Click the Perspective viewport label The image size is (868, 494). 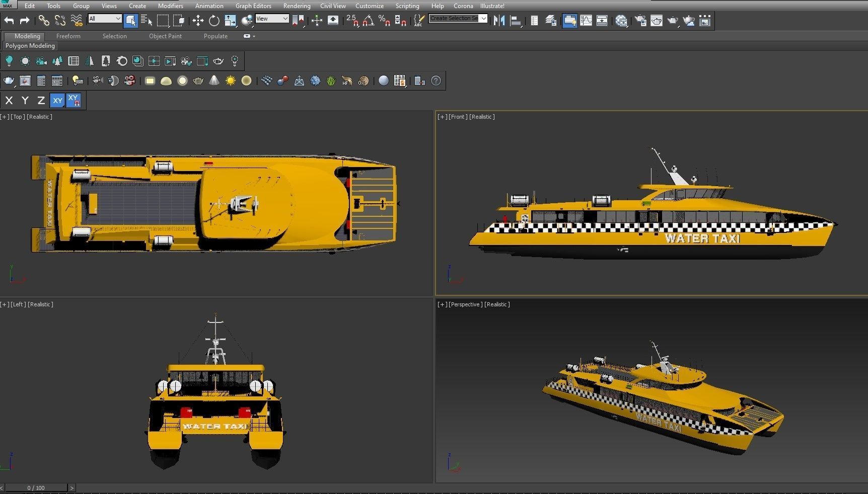(465, 304)
